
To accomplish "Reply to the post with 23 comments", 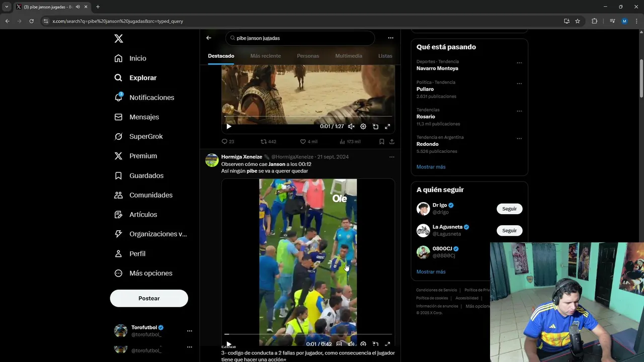I will 228,142.
